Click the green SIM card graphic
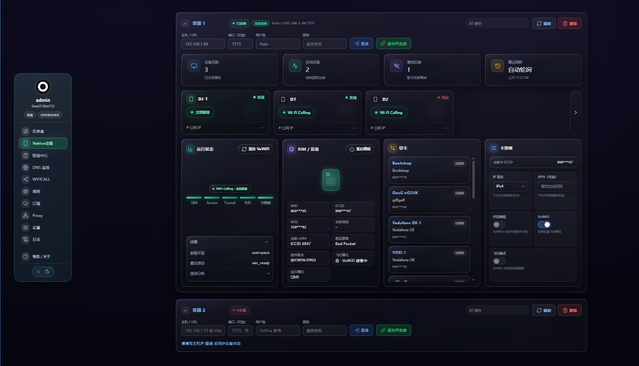Viewport: 639px width, 366px height. pos(331,180)
